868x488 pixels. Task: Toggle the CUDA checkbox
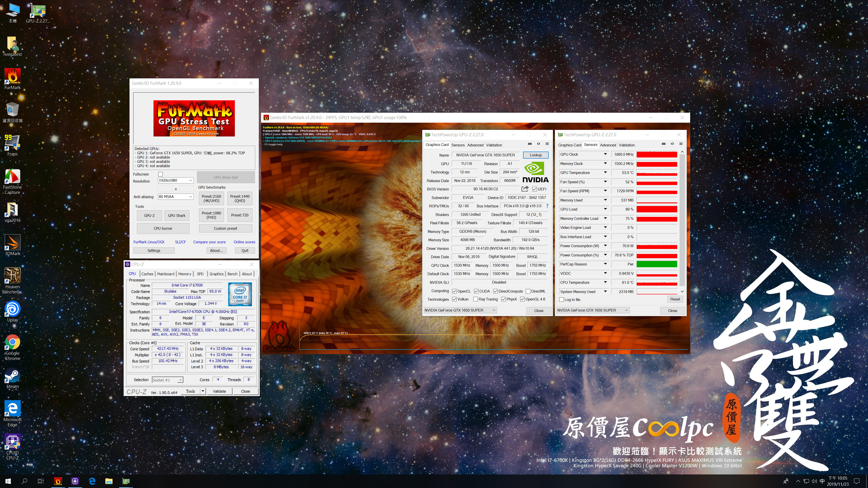(x=476, y=291)
